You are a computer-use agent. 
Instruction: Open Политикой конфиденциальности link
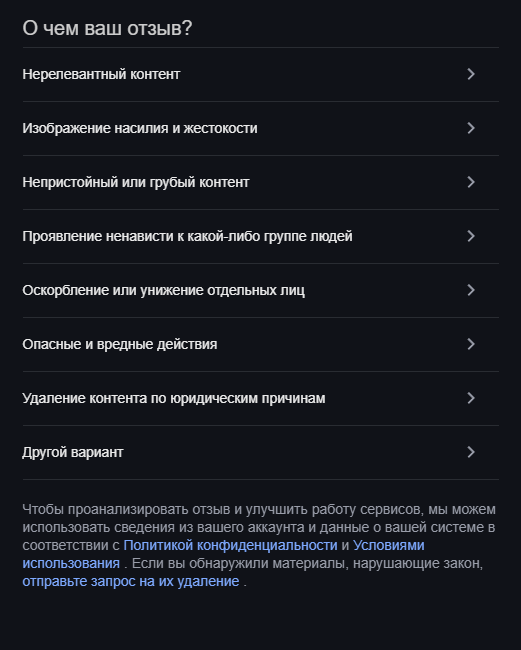[230, 545]
